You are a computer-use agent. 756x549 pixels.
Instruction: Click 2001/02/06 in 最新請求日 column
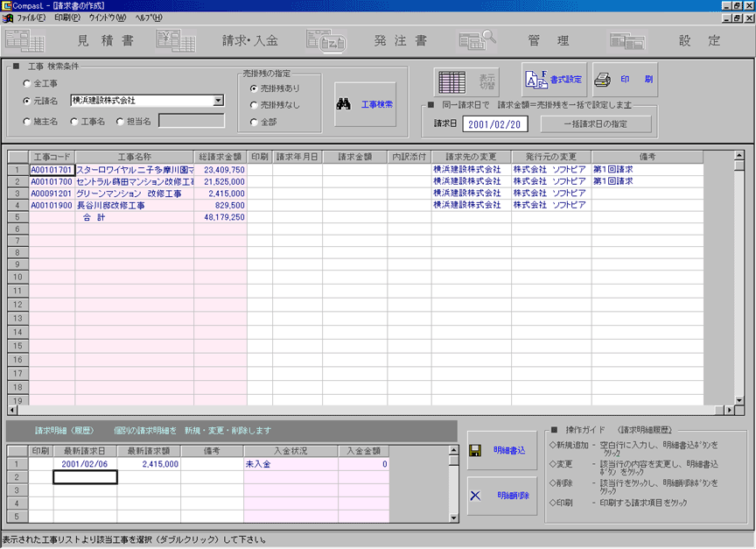coord(85,463)
